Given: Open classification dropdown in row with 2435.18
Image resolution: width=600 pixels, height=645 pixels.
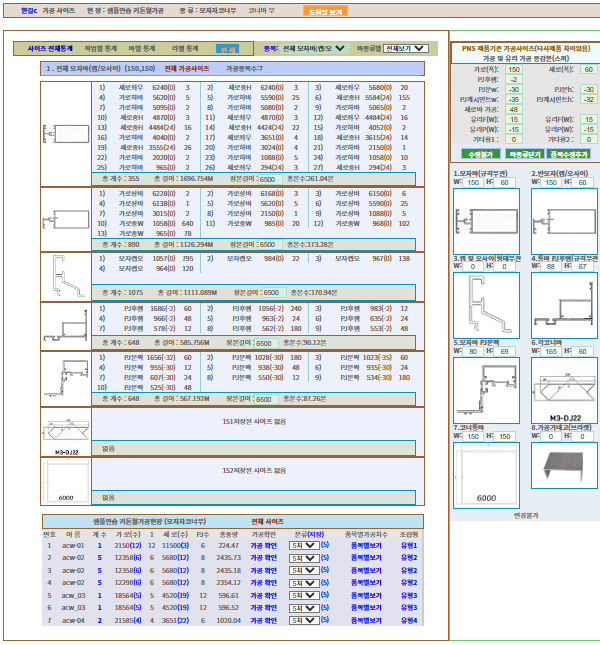Looking at the screenshot, I should pos(304,571).
